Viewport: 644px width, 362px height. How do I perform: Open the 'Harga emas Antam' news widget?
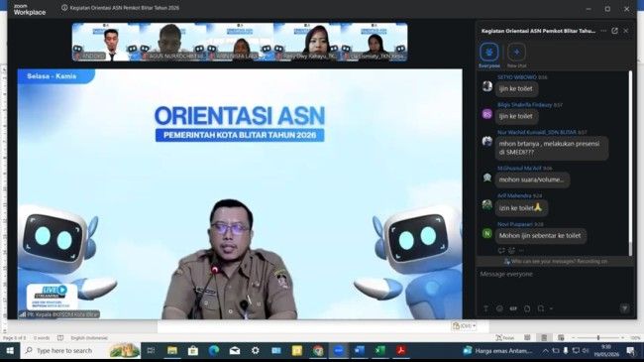click(x=497, y=351)
